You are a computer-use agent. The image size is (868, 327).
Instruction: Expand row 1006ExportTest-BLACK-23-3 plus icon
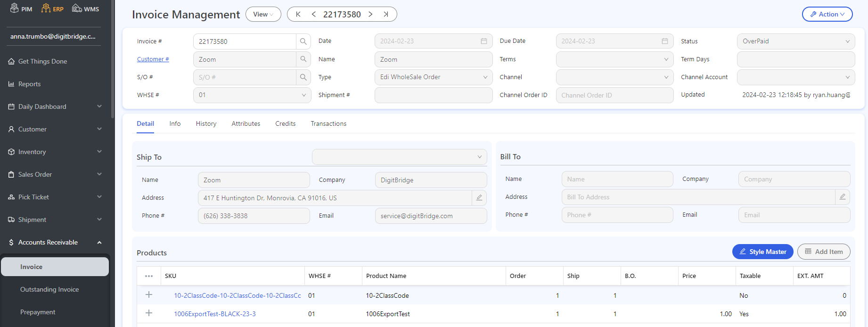pos(149,313)
